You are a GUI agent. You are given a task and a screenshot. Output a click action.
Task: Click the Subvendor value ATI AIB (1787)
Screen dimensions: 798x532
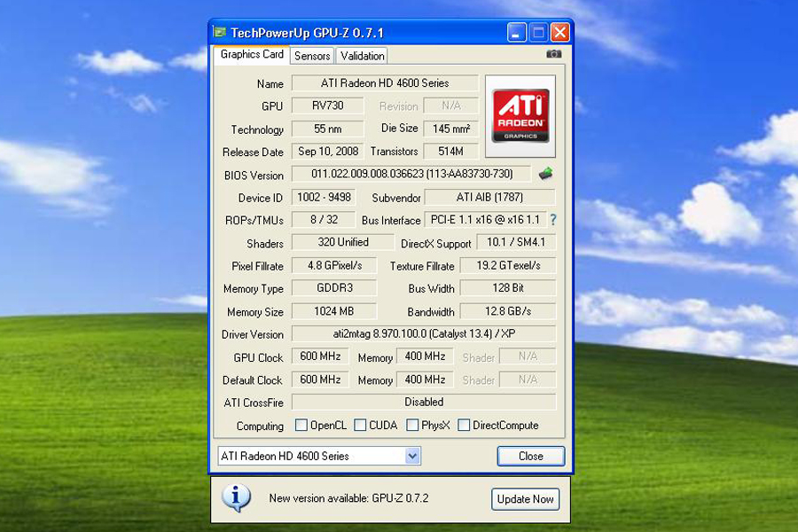[489, 197]
